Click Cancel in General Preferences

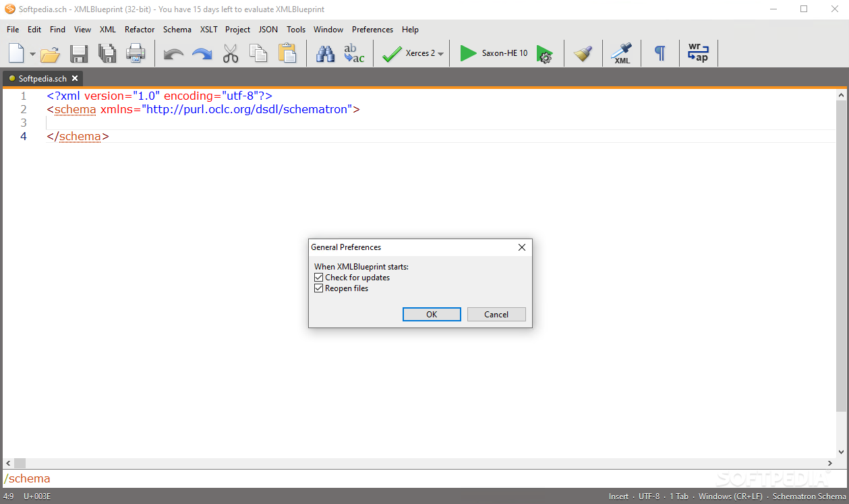click(x=496, y=315)
